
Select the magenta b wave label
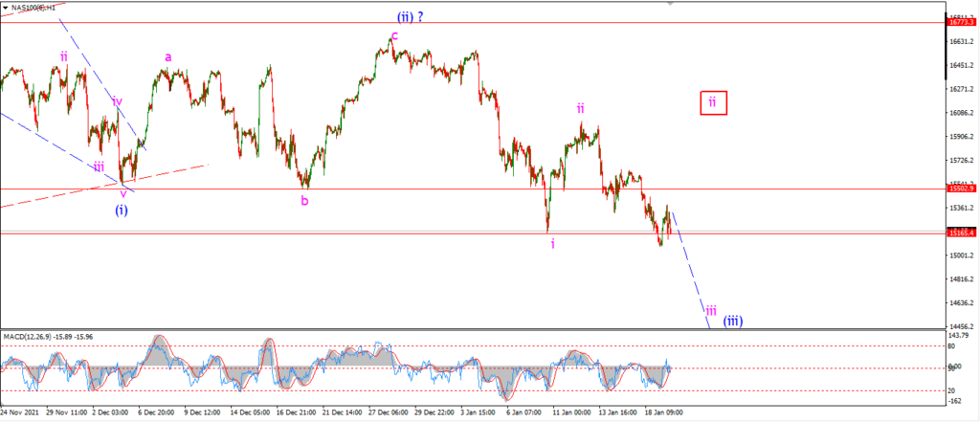click(304, 200)
